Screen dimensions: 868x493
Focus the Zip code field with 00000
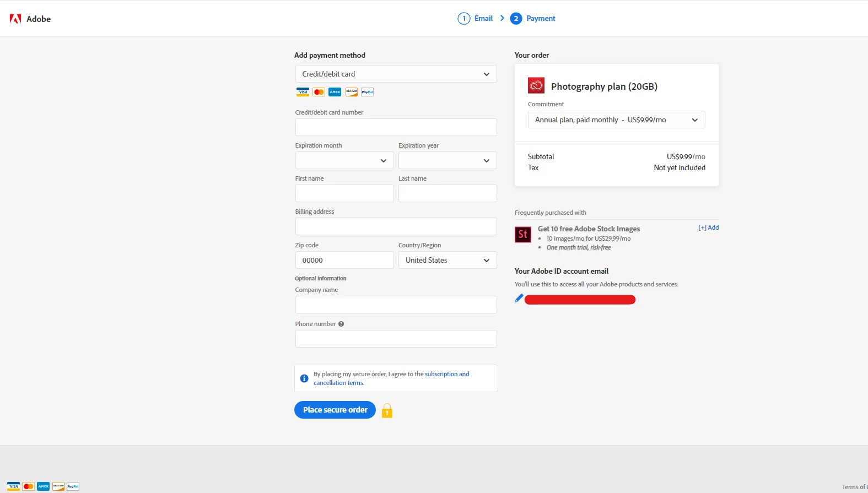tap(344, 260)
